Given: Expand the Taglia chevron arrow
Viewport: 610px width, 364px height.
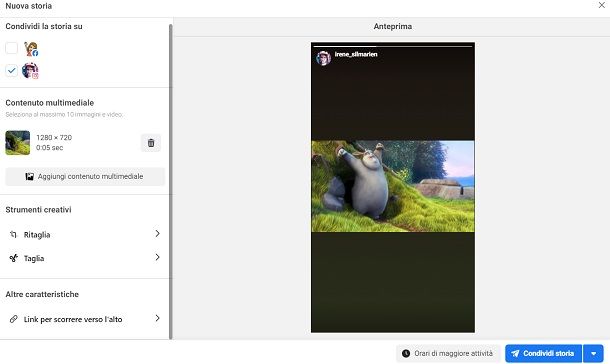Looking at the screenshot, I should (157, 257).
